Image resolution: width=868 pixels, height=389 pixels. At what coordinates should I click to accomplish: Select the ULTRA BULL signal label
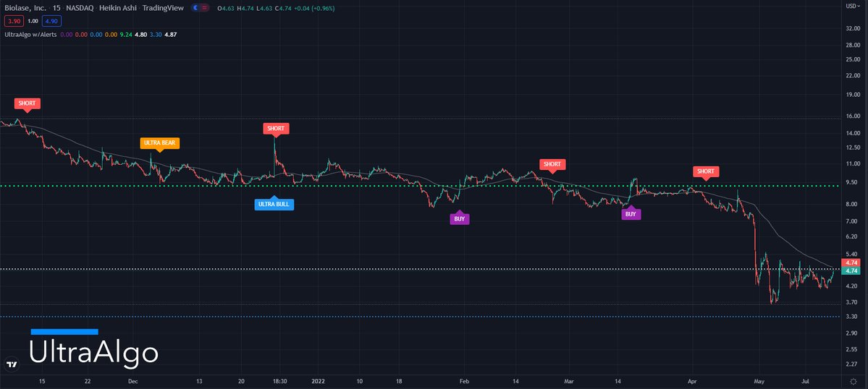point(274,204)
